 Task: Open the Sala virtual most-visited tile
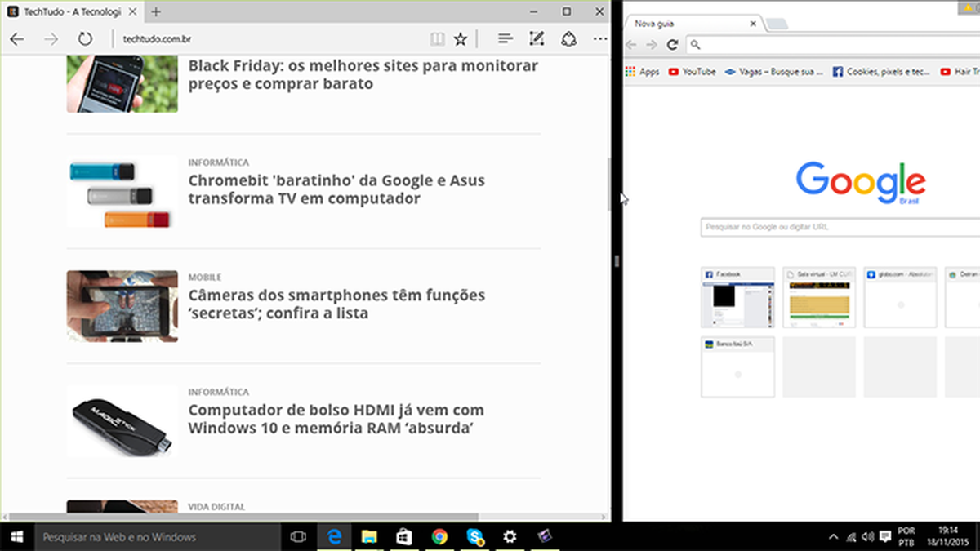pyautogui.click(x=819, y=297)
